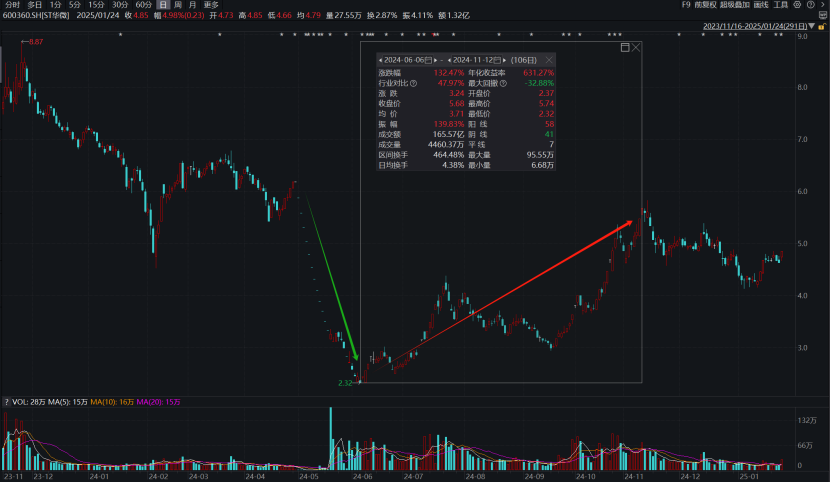This screenshot has height=482, width=830.
Task: Click the help question mark in top toolbar
Action: pos(810,5)
